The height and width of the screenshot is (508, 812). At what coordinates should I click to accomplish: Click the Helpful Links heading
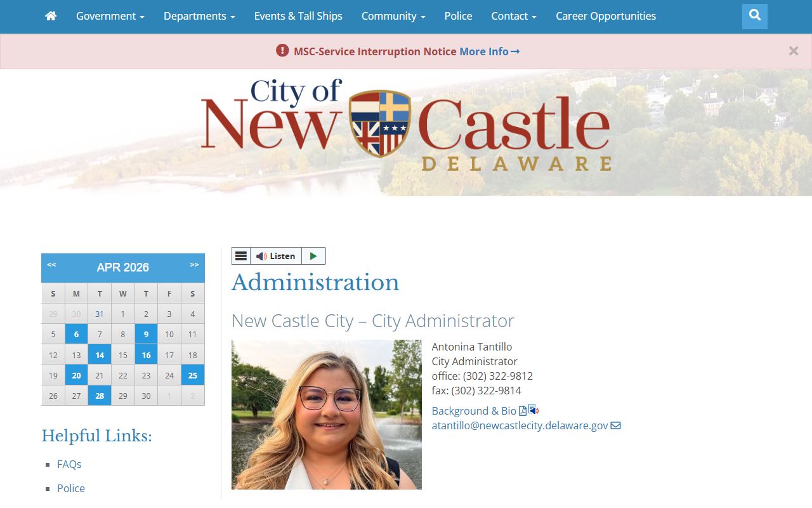[x=96, y=436]
